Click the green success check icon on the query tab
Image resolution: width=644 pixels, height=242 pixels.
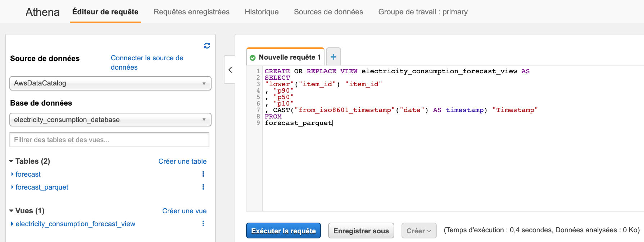tap(253, 57)
